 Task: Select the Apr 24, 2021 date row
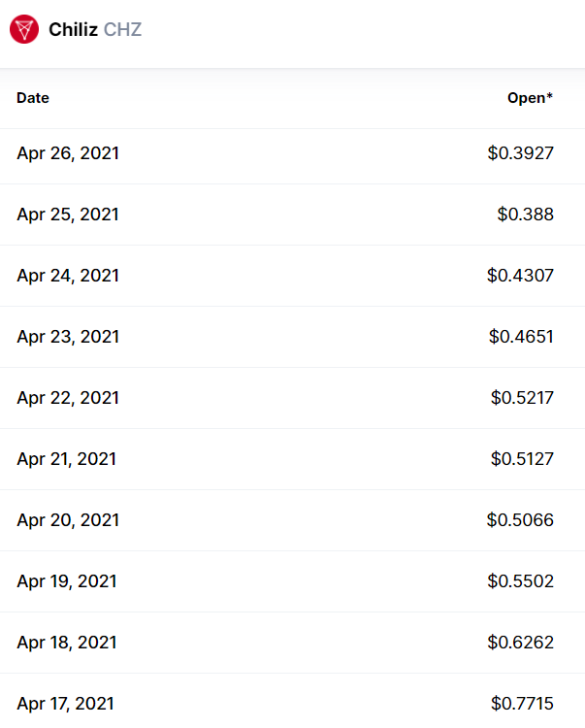coord(68,276)
